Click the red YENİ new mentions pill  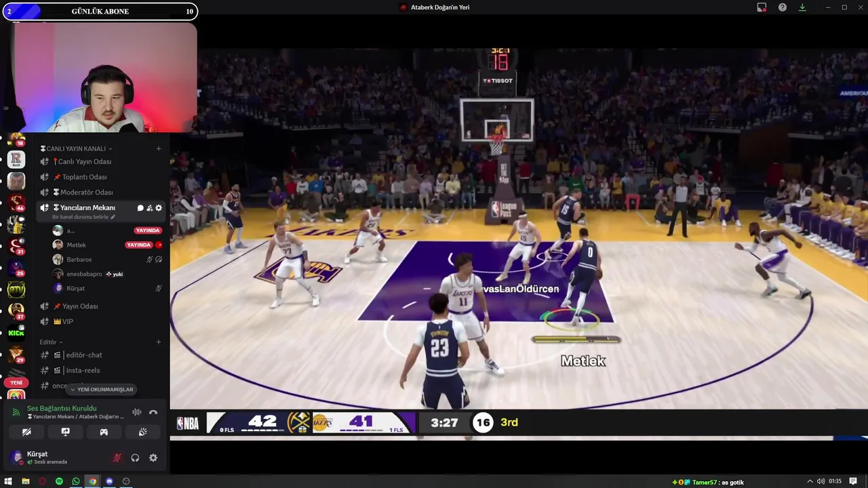click(16, 383)
